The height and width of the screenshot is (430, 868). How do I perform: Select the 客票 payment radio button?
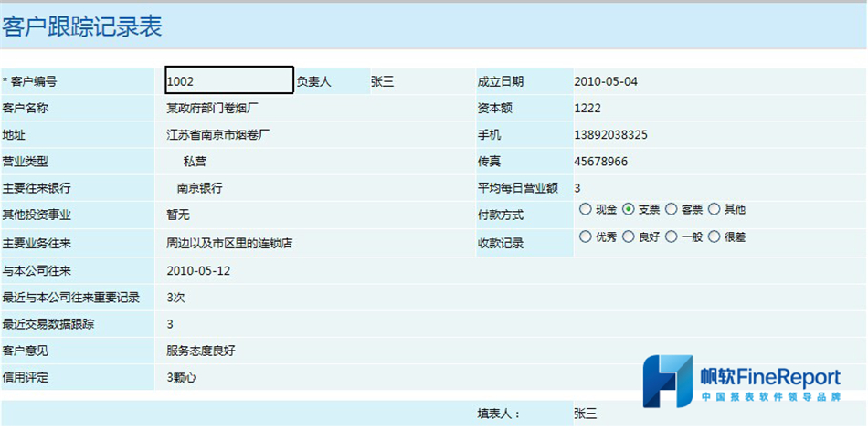tap(671, 210)
